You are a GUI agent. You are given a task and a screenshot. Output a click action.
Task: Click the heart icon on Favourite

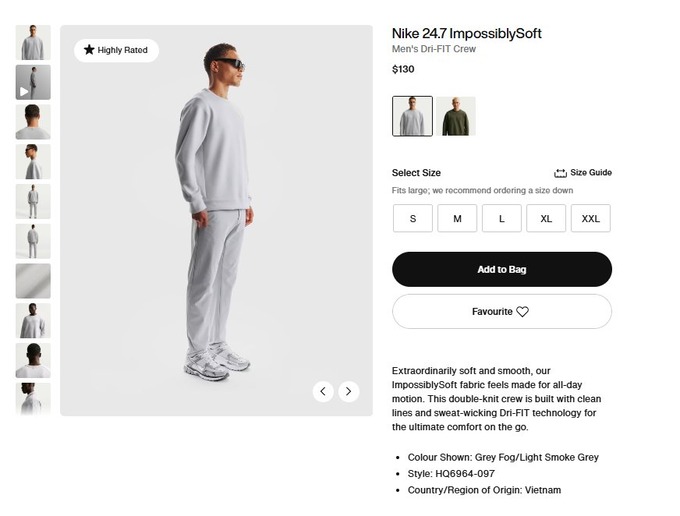tap(523, 312)
